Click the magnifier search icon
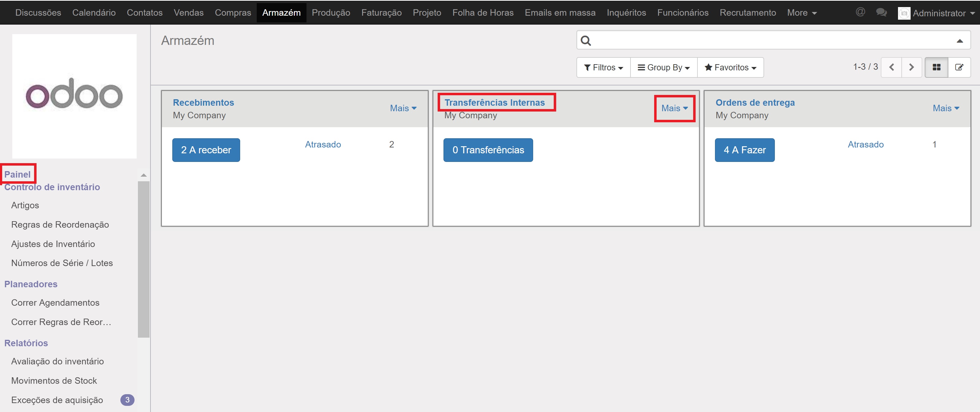Viewport: 980px width, 412px height. pos(586,41)
